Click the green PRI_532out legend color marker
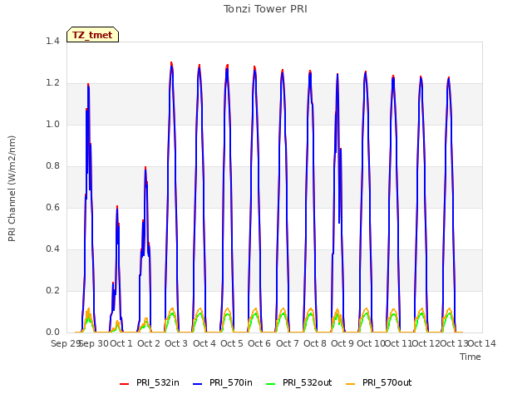The width and height of the screenshot is (532, 399). click(271, 384)
